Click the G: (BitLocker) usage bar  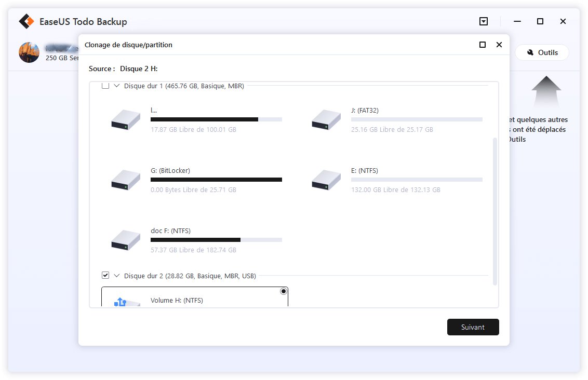tap(216, 180)
